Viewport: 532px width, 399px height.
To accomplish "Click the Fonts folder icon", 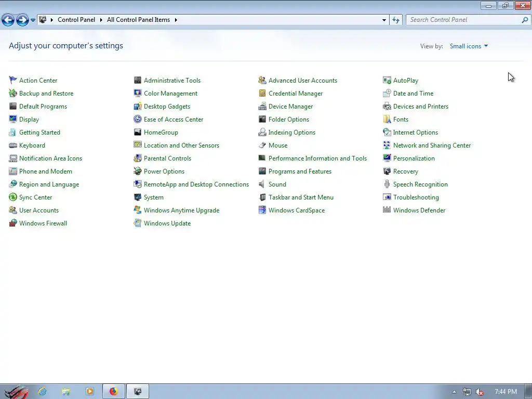I will [387, 119].
